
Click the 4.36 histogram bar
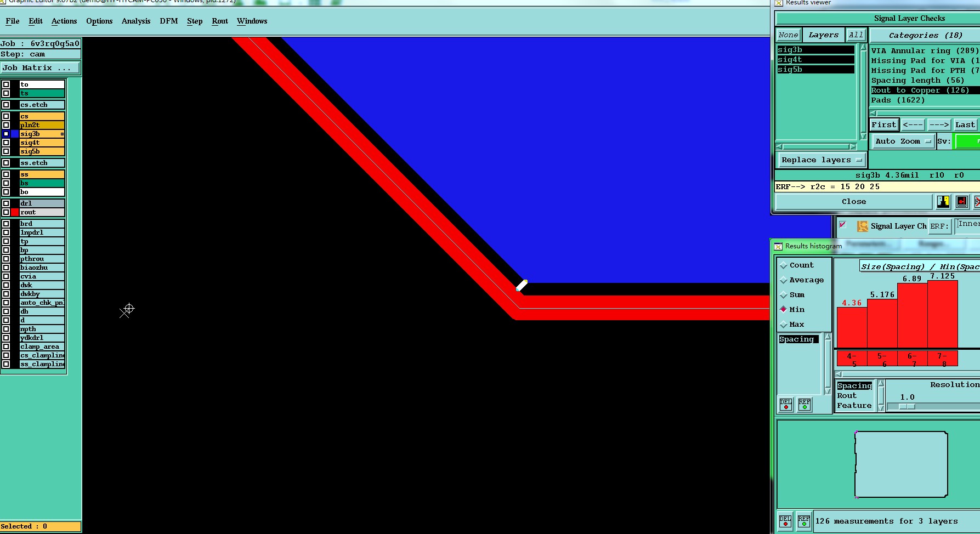coord(852,327)
